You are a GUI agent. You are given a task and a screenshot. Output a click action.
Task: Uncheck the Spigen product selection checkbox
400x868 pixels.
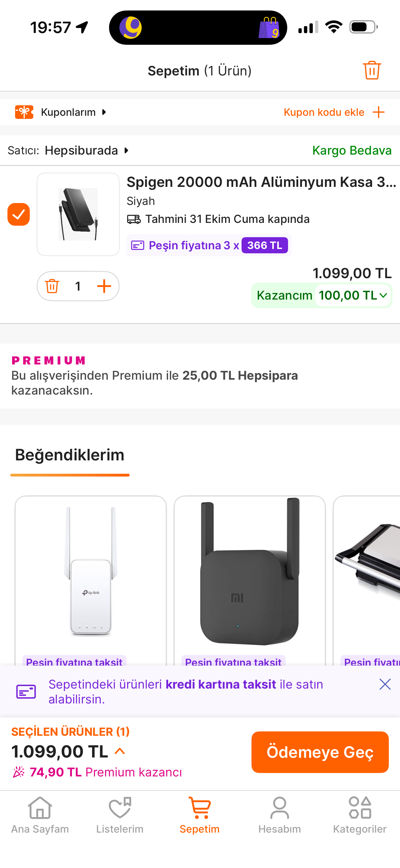pos(19,214)
